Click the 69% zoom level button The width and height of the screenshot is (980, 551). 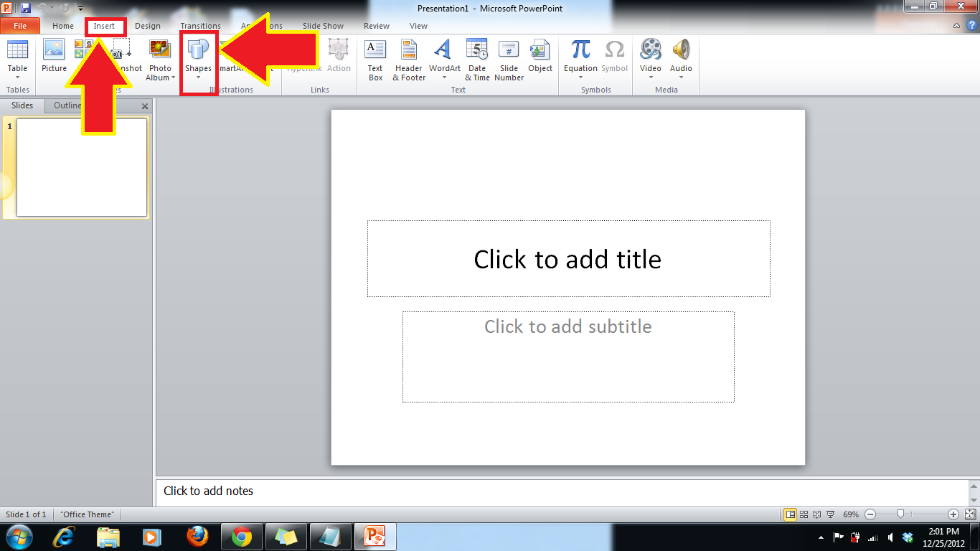(851, 514)
